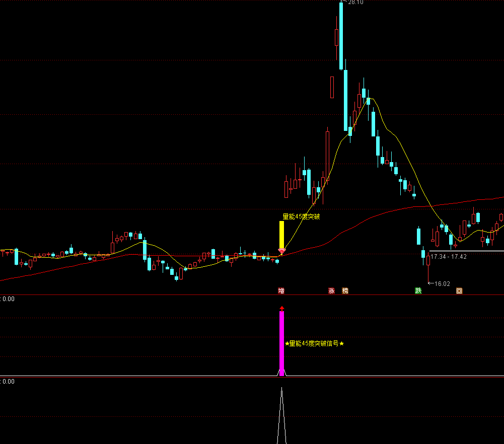This screenshot has width=504, height=444.
Task: Click the candlestick with the 16.02 low
Action: [x=428, y=261]
